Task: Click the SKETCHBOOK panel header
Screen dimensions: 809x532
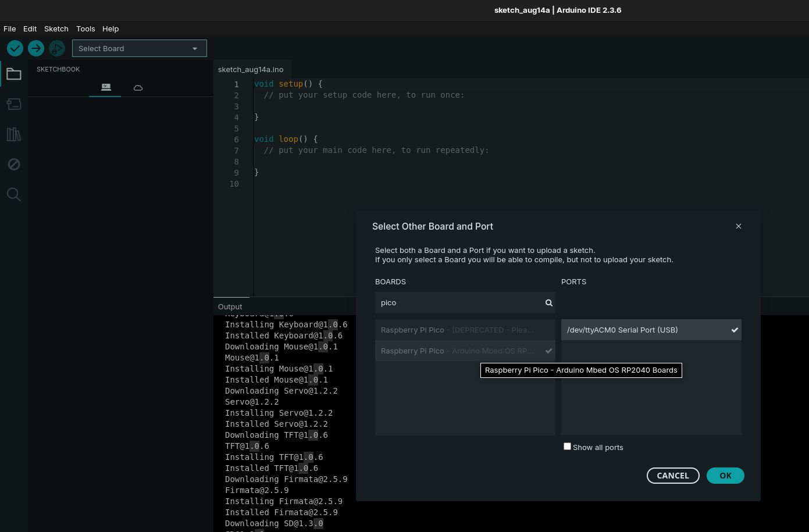Action: 58,69
